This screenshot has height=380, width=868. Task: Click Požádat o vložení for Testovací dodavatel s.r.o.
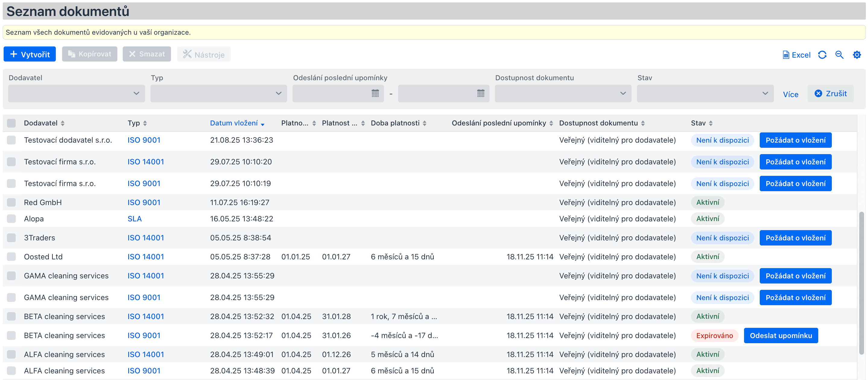click(x=796, y=140)
